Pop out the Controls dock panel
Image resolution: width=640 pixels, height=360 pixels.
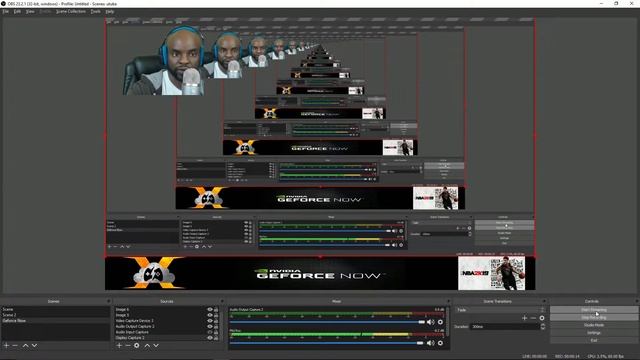click(x=637, y=301)
